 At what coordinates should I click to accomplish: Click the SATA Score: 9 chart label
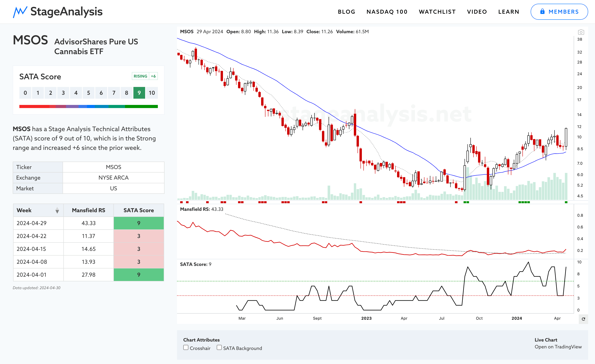pyautogui.click(x=196, y=264)
